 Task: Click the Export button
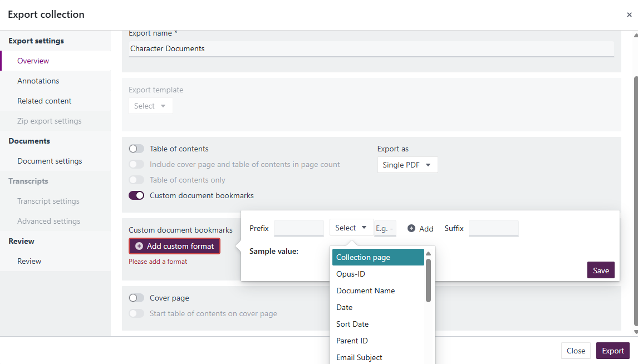pyautogui.click(x=613, y=351)
